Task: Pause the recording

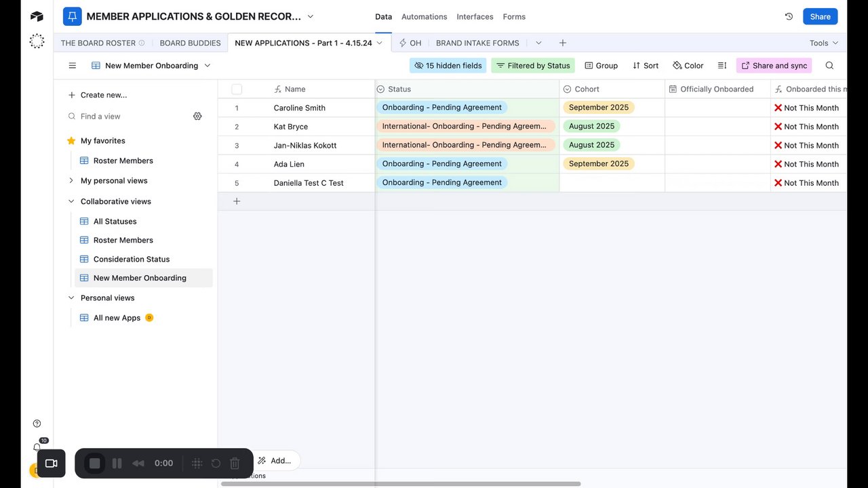Action: tap(117, 464)
